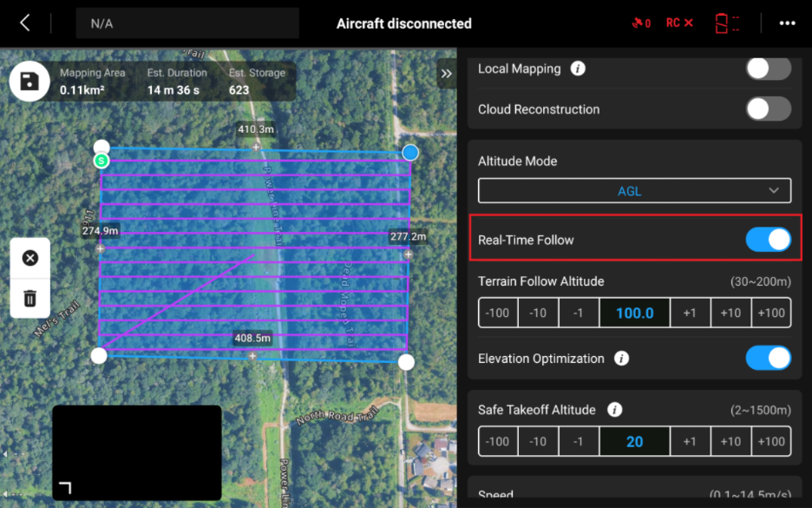Disable the Real-Time Follow toggle
The height and width of the screenshot is (508, 812).
(768, 240)
